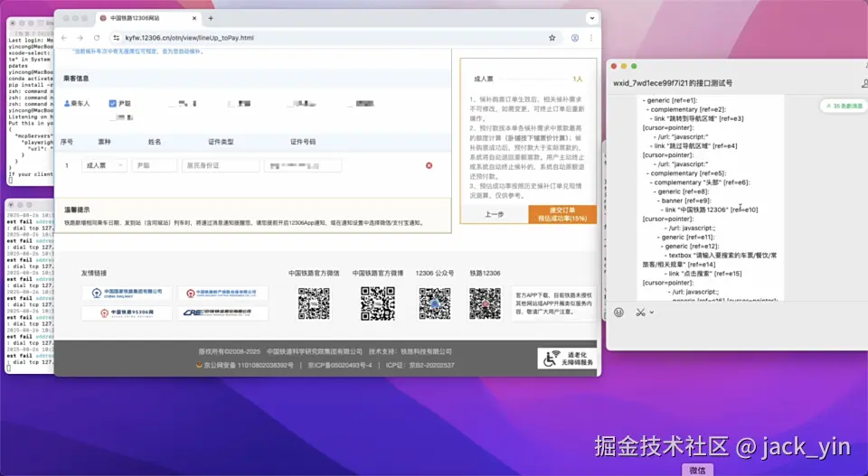This screenshot has width=868, height=476.
Task: Click the 温馨提示 heading
Action: pyautogui.click(x=77, y=210)
